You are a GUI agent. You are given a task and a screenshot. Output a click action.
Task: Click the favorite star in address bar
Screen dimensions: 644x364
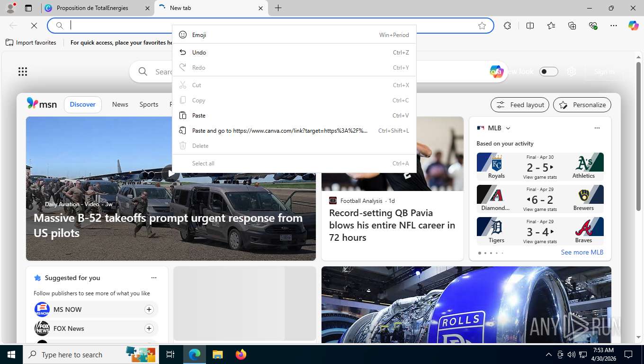(482, 26)
